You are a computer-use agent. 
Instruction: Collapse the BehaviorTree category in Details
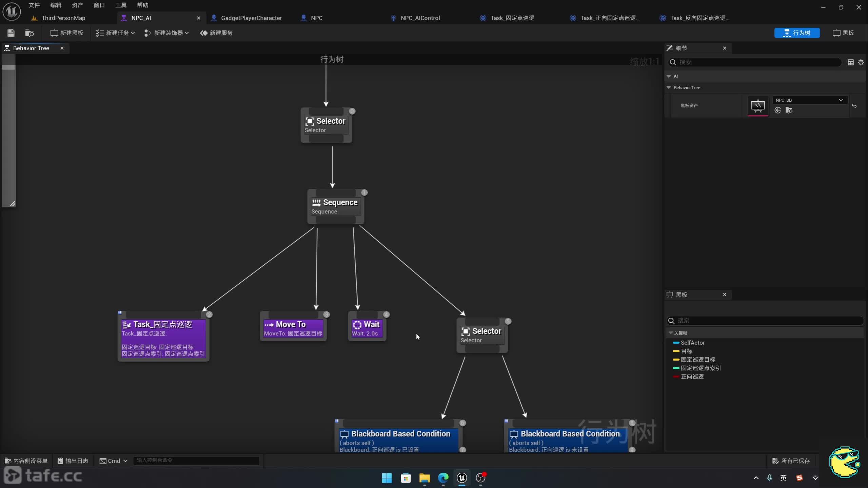pyautogui.click(x=669, y=87)
